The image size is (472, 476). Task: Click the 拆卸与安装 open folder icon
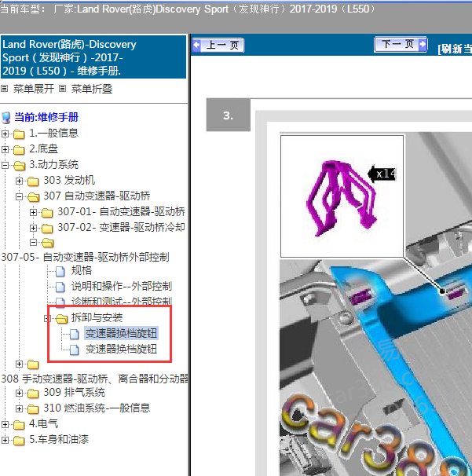[x=61, y=318]
